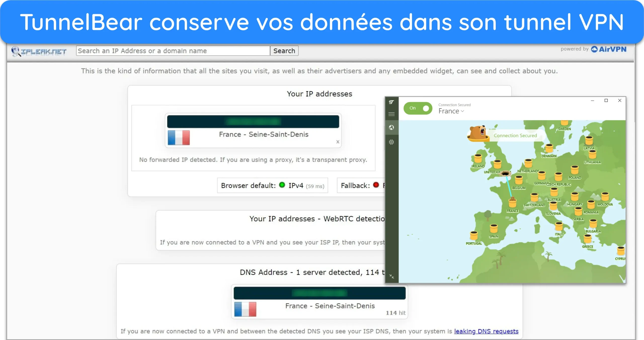The width and height of the screenshot is (644, 340).
Task: Click the French flag in DNS address card
Action: (x=245, y=309)
